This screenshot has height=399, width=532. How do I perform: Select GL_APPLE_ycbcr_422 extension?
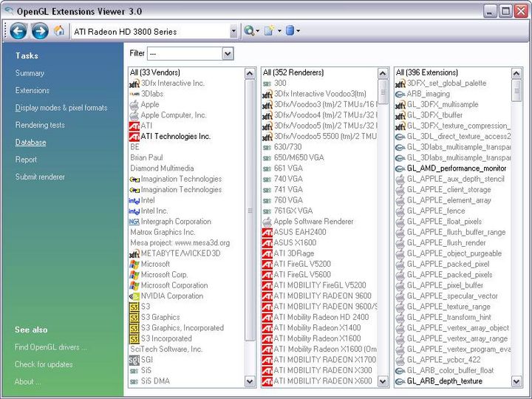[x=444, y=360]
